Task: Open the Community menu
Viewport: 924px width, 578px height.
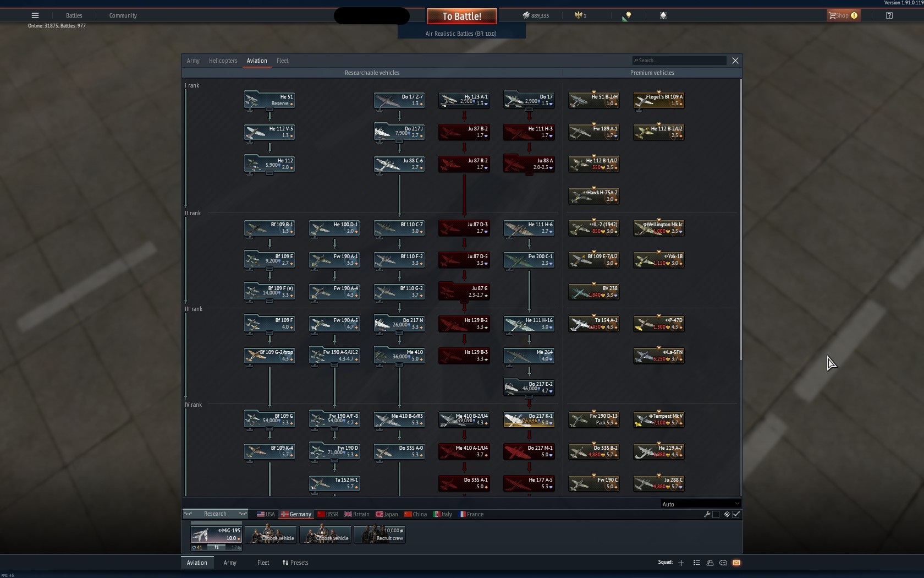Action: click(x=123, y=15)
